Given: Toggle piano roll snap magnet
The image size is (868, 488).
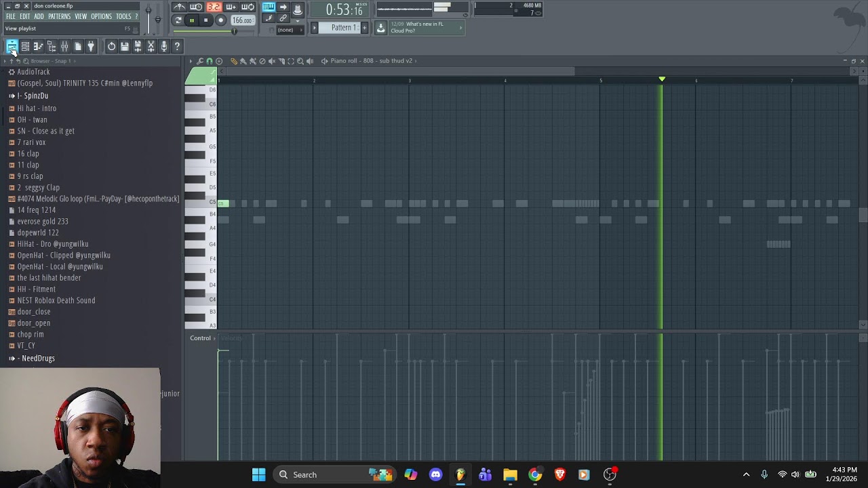Looking at the screenshot, I should coord(210,61).
